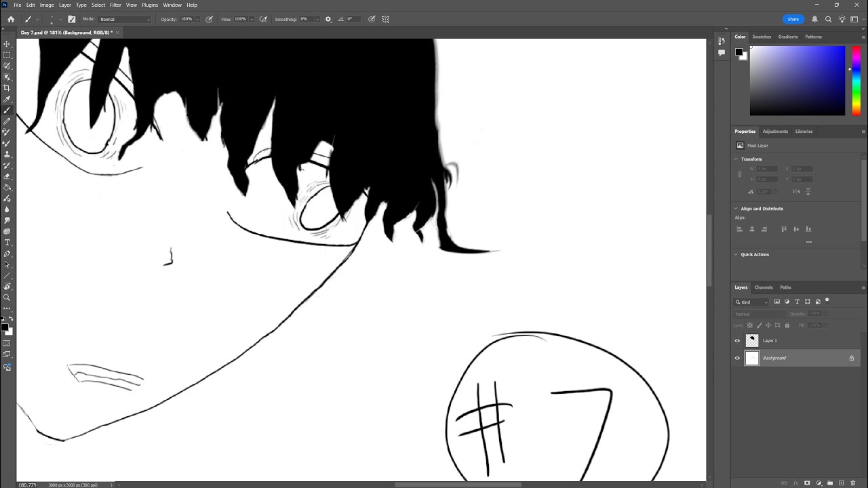This screenshot has width=868, height=488.
Task: Toggle the layer filtering on/off switch
Action: tap(827, 300)
